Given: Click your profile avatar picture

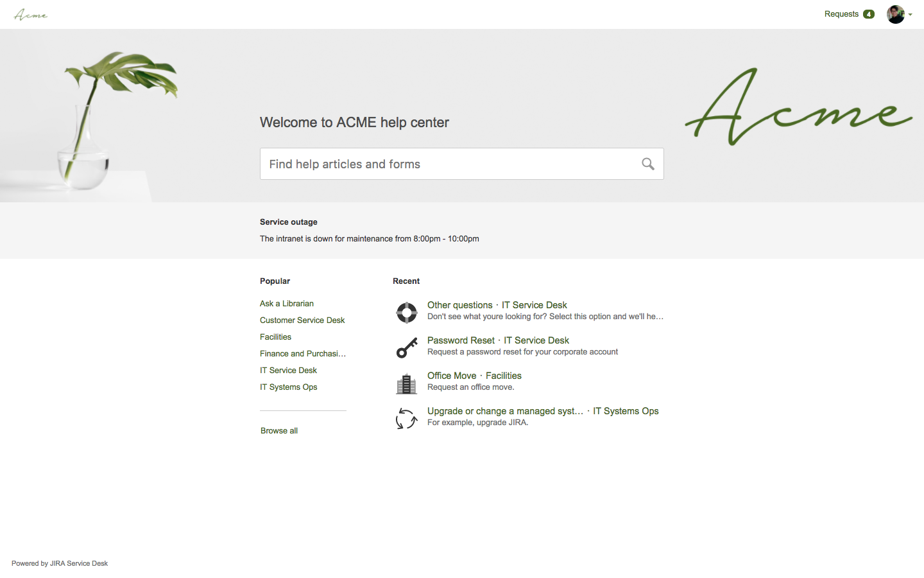Looking at the screenshot, I should pyautogui.click(x=896, y=14).
